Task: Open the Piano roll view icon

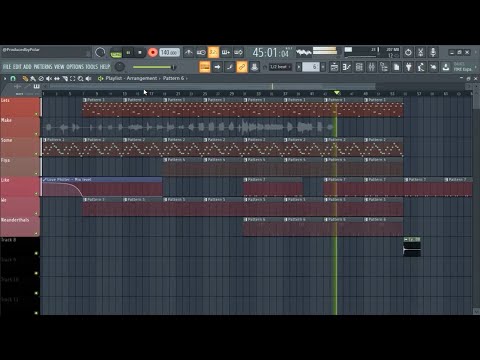Action: tap(347, 67)
